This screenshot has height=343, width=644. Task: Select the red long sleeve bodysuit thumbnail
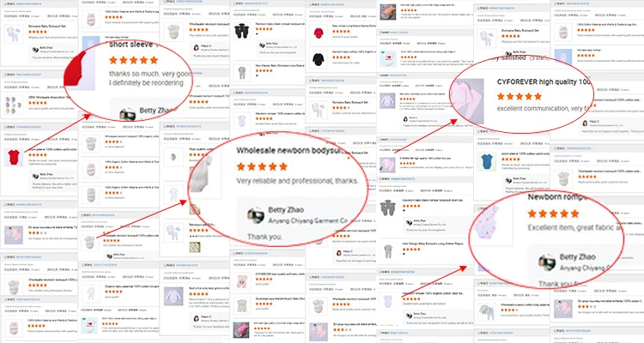(319, 33)
